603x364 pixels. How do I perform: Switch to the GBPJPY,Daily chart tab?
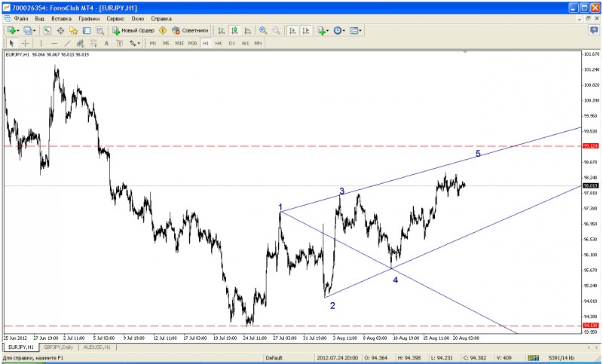click(x=63, y=347)
